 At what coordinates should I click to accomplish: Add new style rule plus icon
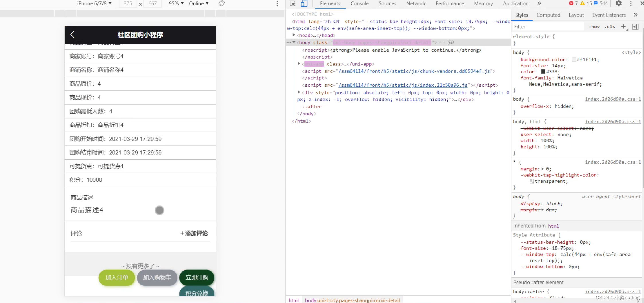pos(624,27)
